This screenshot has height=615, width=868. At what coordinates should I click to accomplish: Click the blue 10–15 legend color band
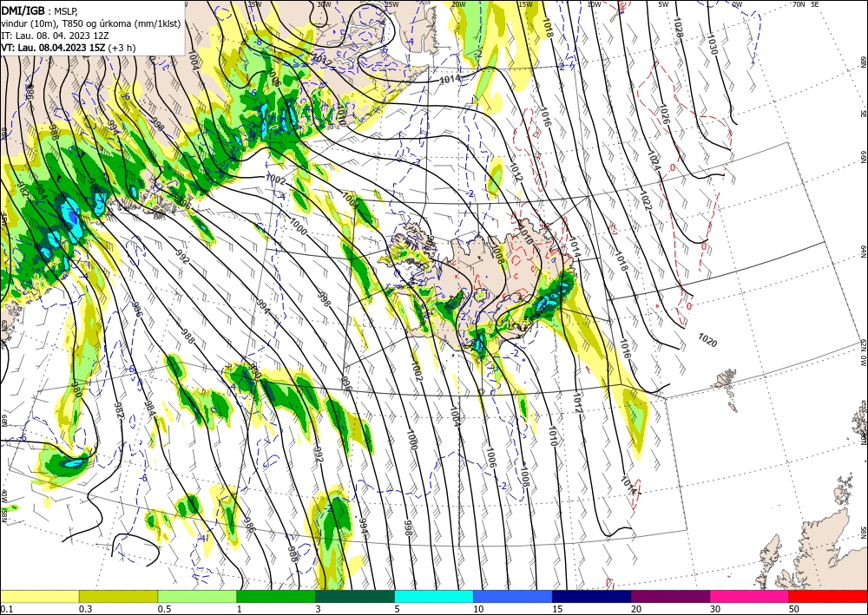tap(513, 596)
